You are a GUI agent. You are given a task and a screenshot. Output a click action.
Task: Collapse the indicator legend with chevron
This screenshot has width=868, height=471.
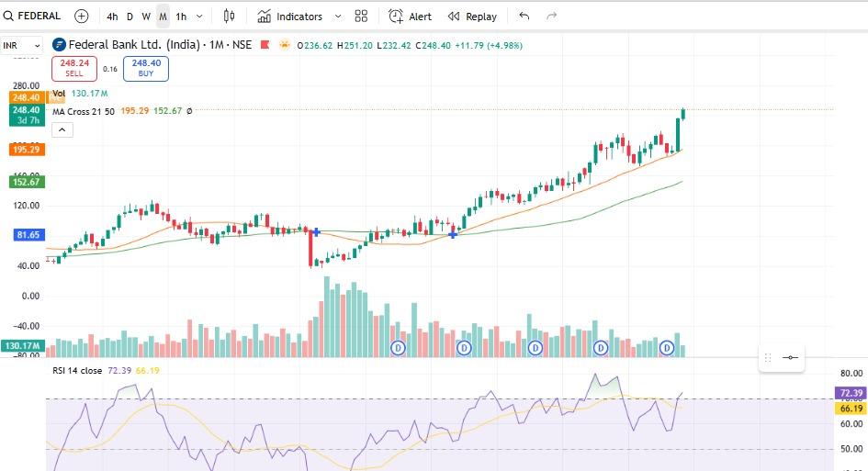pyautogui.click(x=62, y=130)
